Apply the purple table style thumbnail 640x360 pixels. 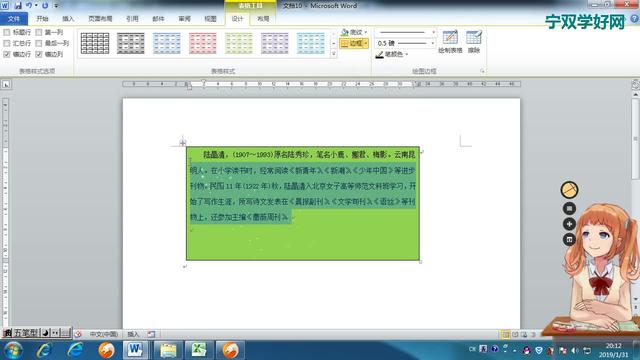(275, 43)
